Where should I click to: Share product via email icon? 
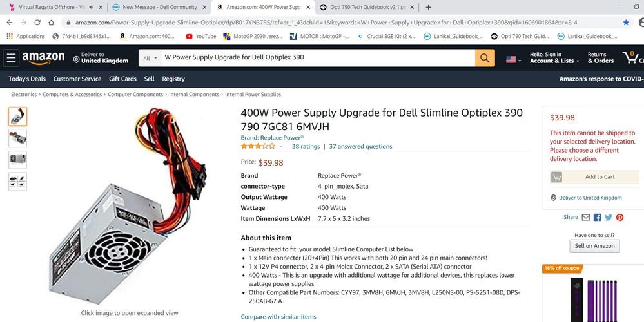pos(586,218)
